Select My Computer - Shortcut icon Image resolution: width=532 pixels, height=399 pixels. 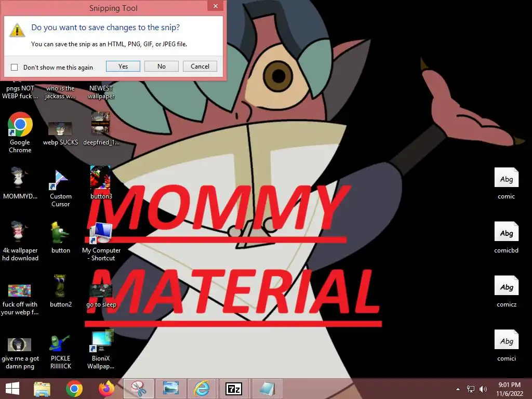[x=101, y=241]
